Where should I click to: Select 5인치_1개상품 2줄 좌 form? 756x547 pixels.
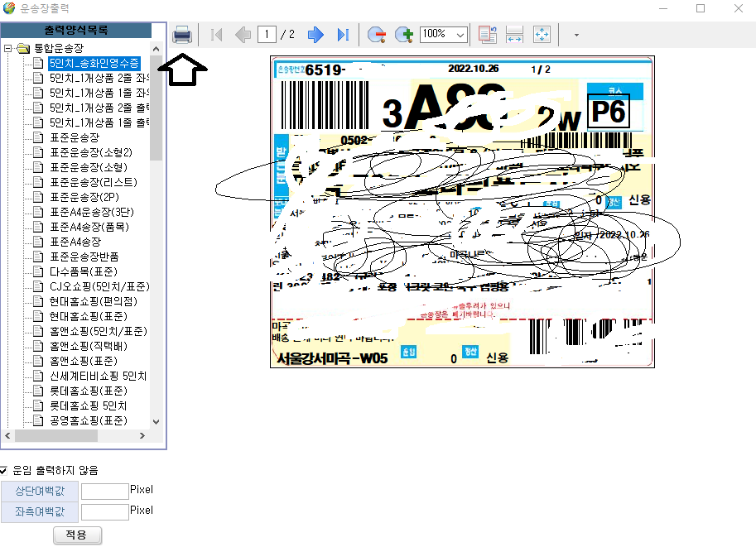click(x=99, y=78)
